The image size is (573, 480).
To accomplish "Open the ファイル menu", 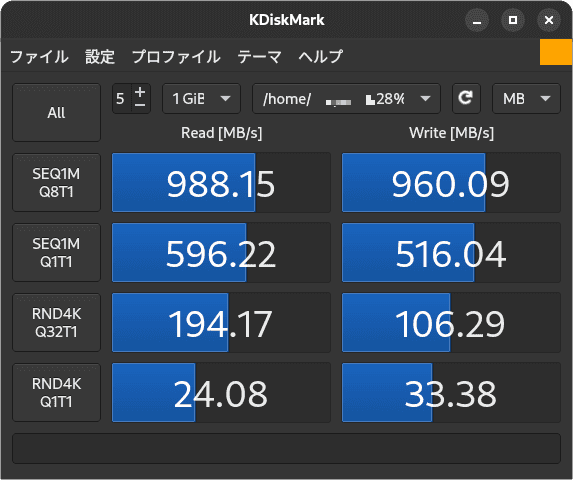I will [39, 57].
